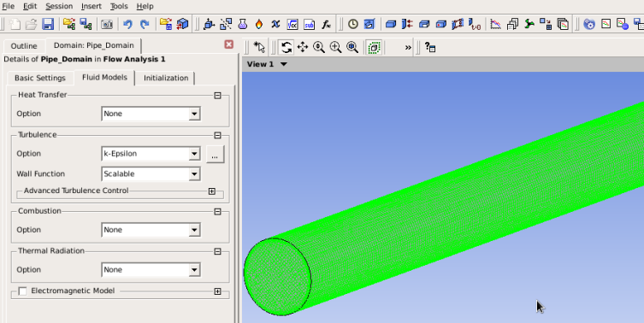644x323 pixels.
Task: Open the File menu
Action: pos(9,6)
